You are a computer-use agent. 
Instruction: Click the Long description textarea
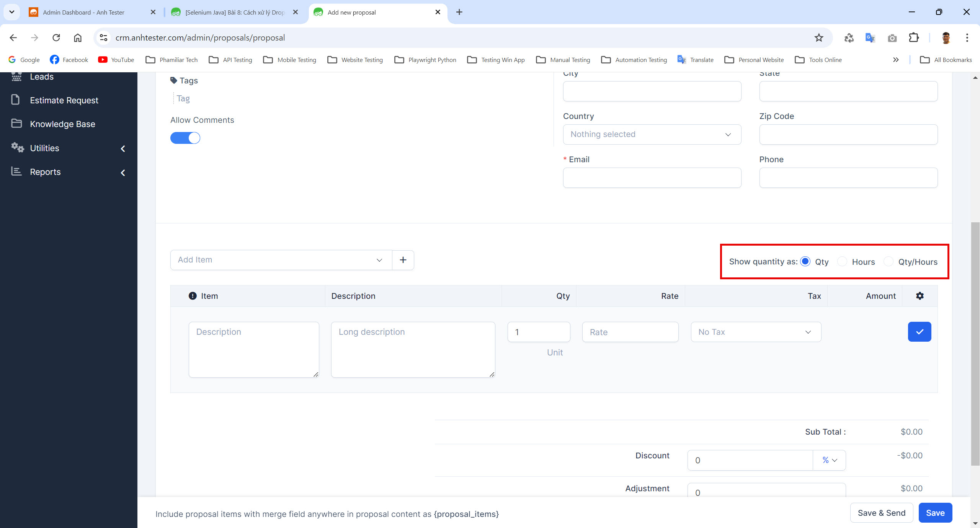[413, 350]
